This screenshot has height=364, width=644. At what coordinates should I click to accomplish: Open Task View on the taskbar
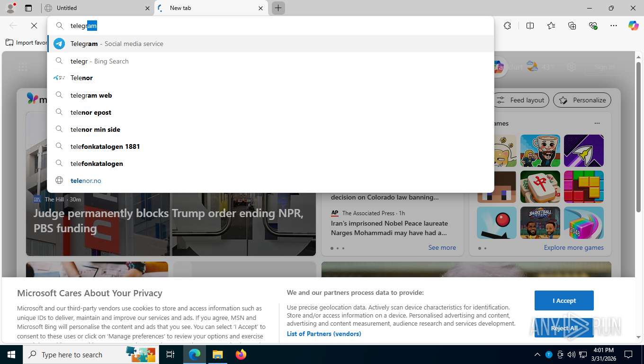click(x=170, y=355)
